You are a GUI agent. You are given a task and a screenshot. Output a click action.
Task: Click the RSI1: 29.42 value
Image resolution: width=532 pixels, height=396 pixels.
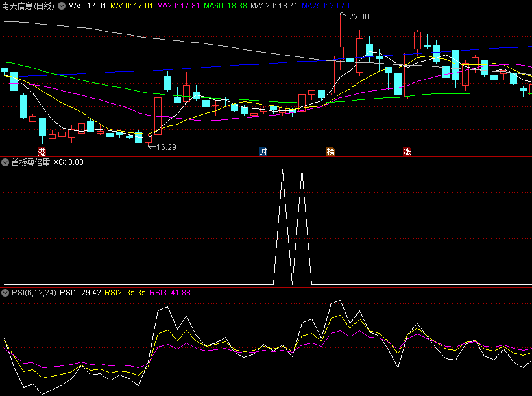tap(80, 293)
